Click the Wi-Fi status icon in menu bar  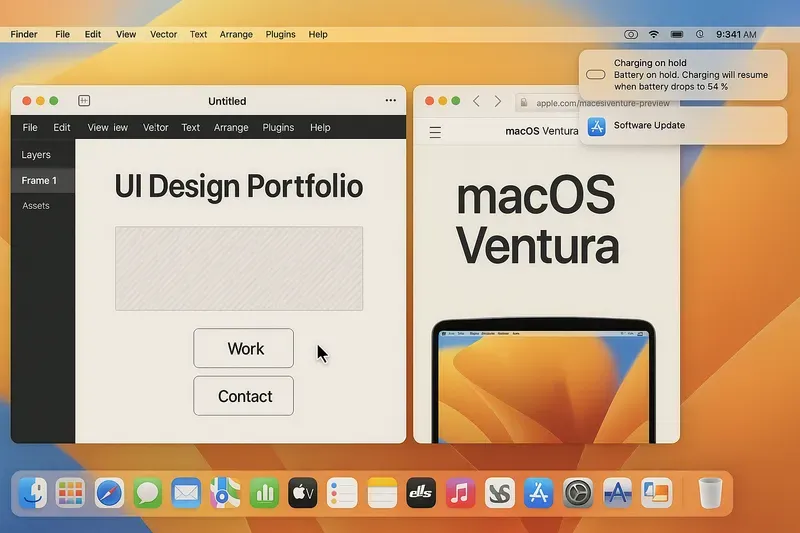pyautogui.click(x=654, y=34)
